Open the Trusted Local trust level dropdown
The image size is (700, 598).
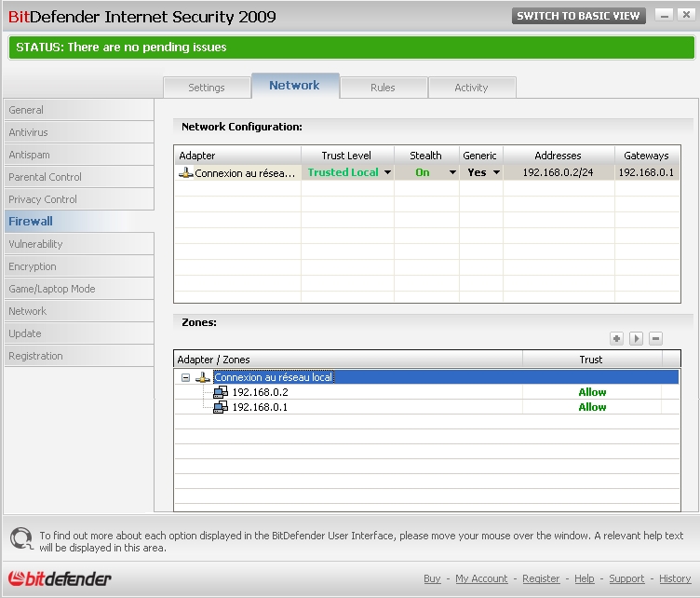click(x=387, y=172)
